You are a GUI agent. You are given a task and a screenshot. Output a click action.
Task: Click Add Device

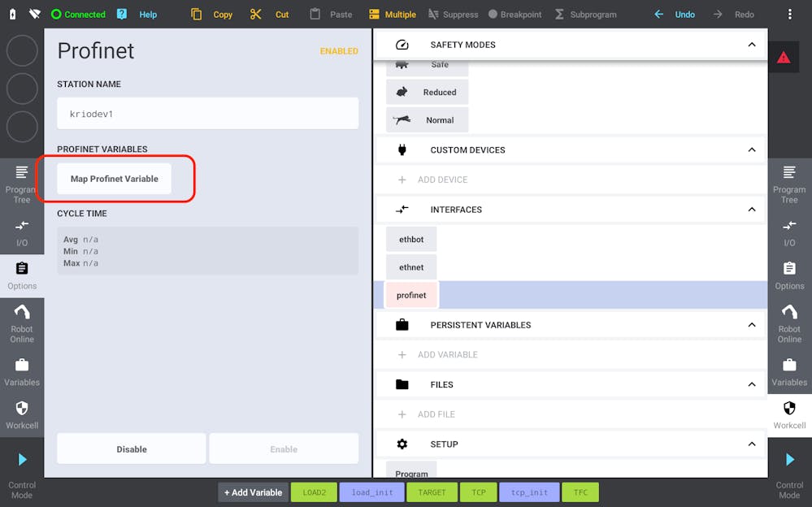pyautogui.click(x=432, y=180)
